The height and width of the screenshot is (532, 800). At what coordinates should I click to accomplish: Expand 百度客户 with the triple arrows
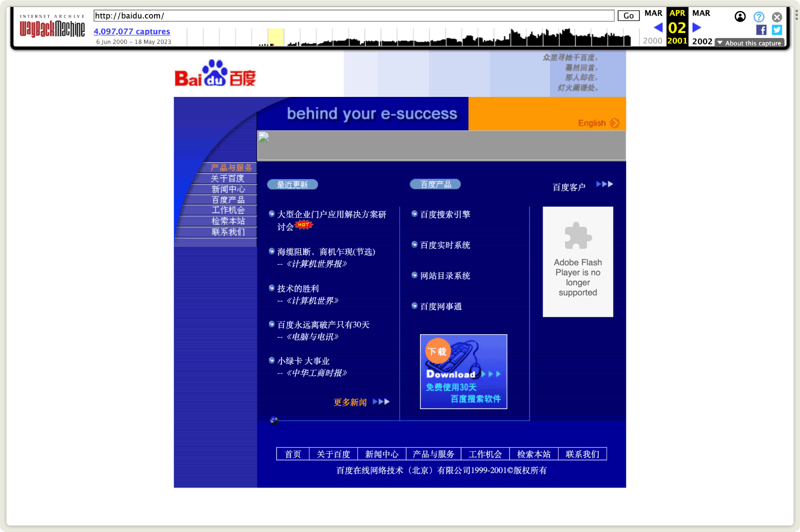point(604,184)
